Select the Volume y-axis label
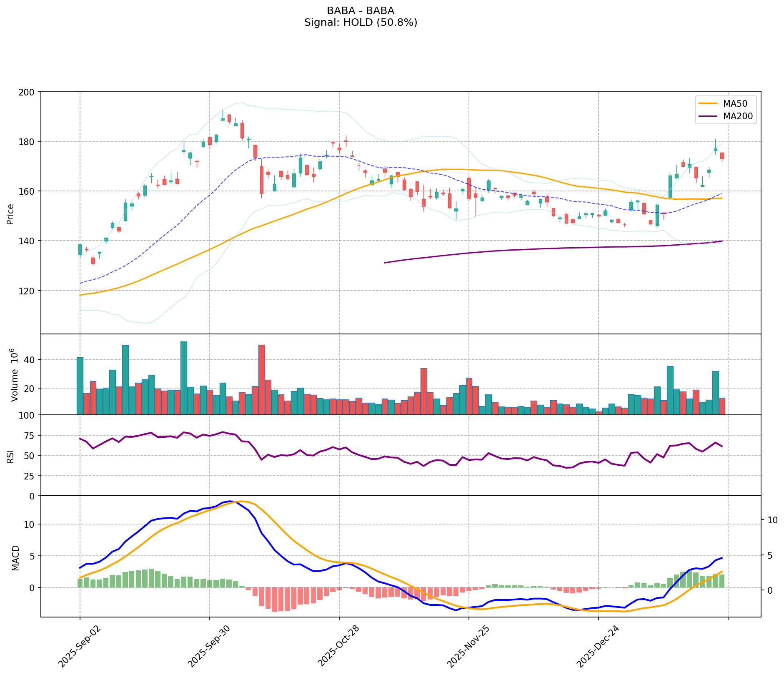This screenshot has width=784, height=675. (13, 374)
